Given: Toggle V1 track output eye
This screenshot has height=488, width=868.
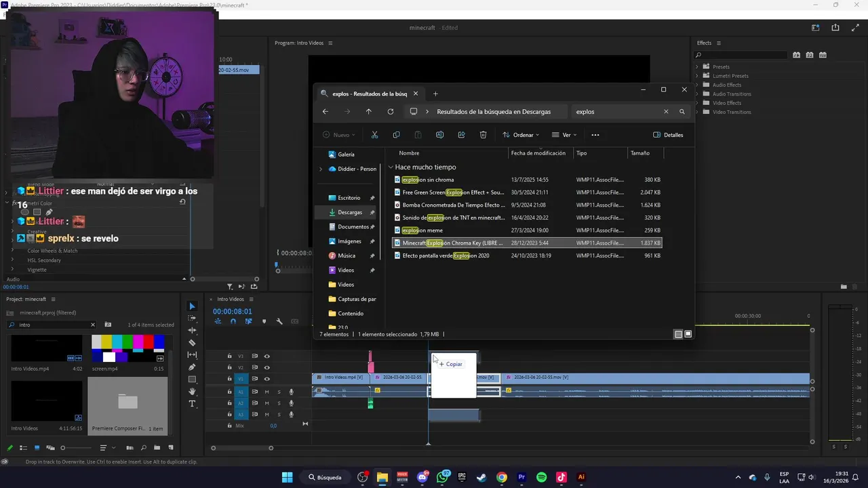Looking at the screenshot, I should tap(267, 379).
